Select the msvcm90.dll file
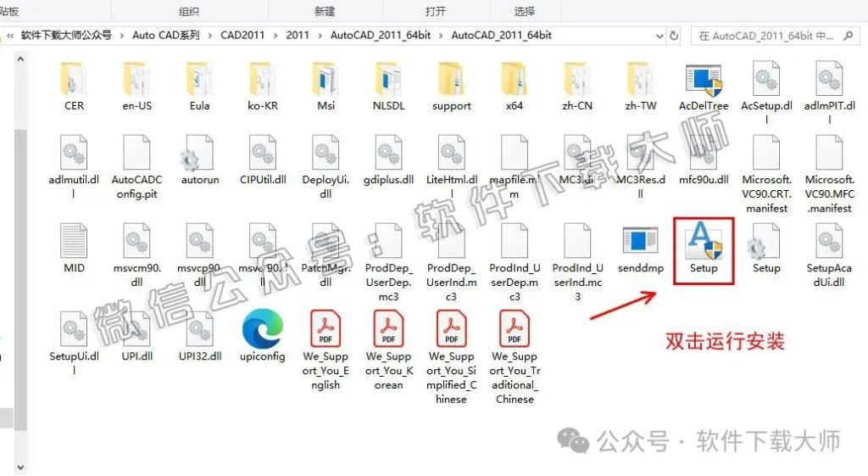 [136, 255]
